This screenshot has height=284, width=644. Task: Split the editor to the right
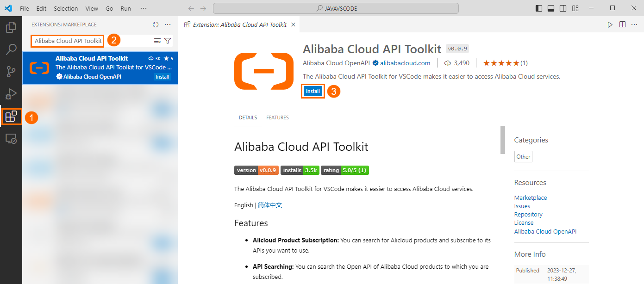622,25
